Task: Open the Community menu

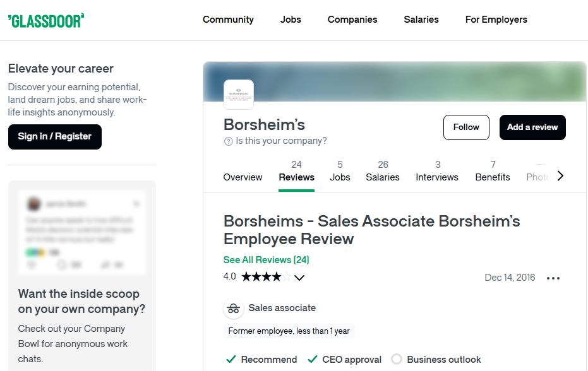Action: [228, 20]
